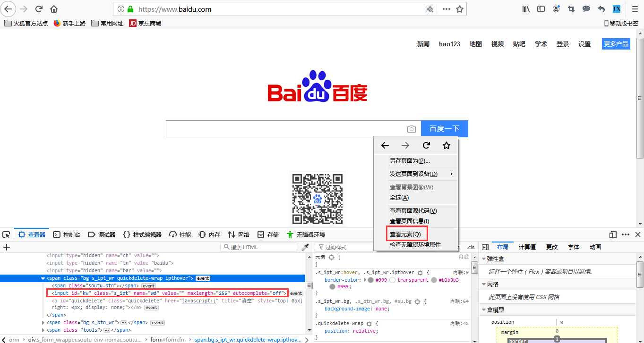Switch to the 控制台 devtools tab
644x343 pixels.
[67, 234]
